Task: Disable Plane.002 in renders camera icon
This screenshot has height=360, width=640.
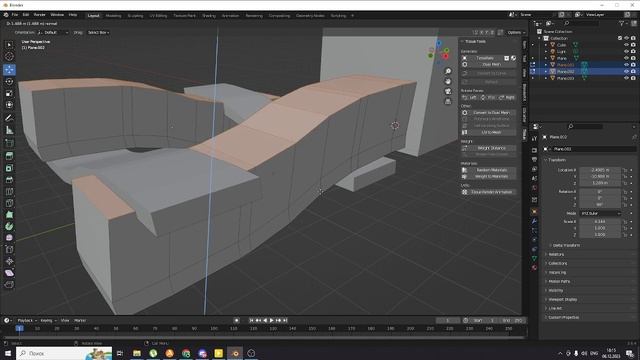Action: pyautogui.click(x=633, y=71)
